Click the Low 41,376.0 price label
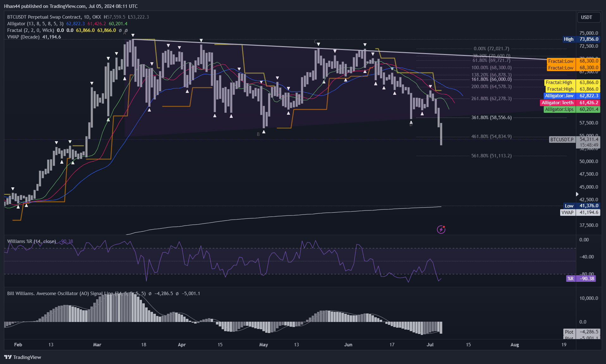This screenshot has width=606, height=364. coord(581,206)
